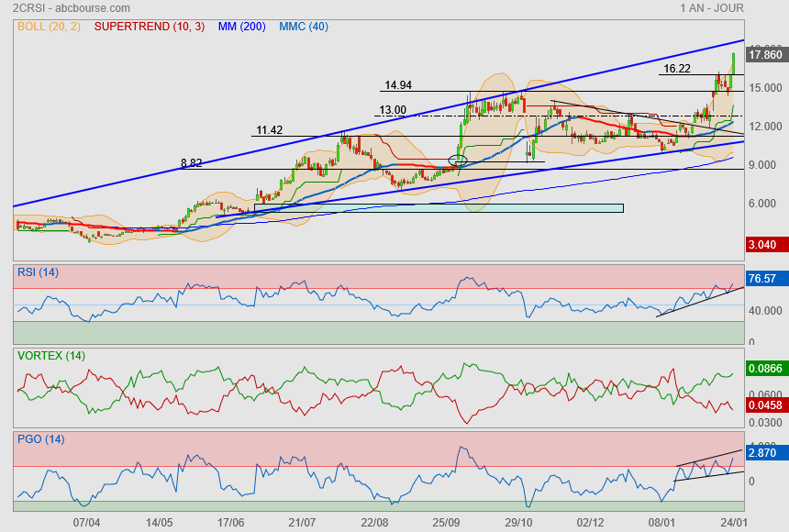Click the 29/10 date on time axis

pyautogui.click(x=518, y=521)
